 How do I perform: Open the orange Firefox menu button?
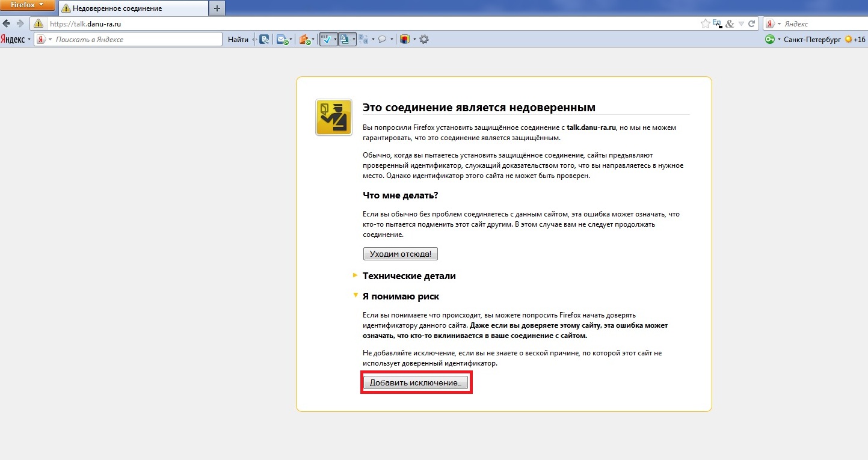[x=28, y=5]
